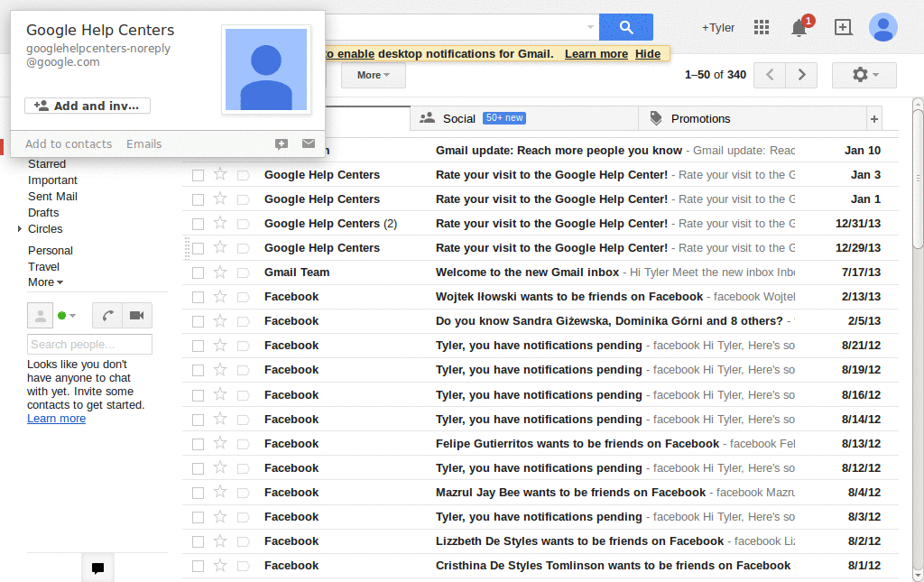Viewport: 924px width, 582px height.
Task: Star the Wojtek Iłowski Facebook email
Action: tap(220, 296)
